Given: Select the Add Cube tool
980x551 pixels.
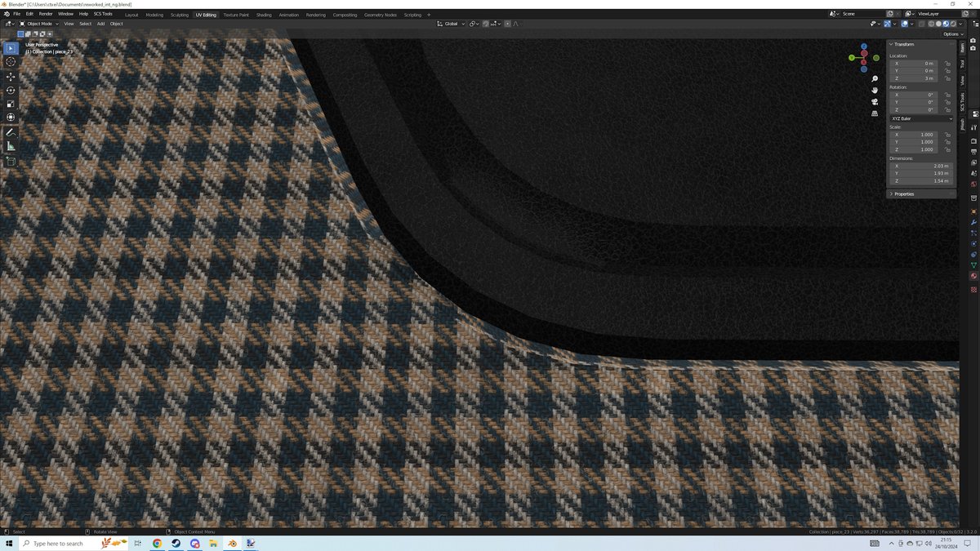Looking at the screenshot, I should (x=11, y=161).
